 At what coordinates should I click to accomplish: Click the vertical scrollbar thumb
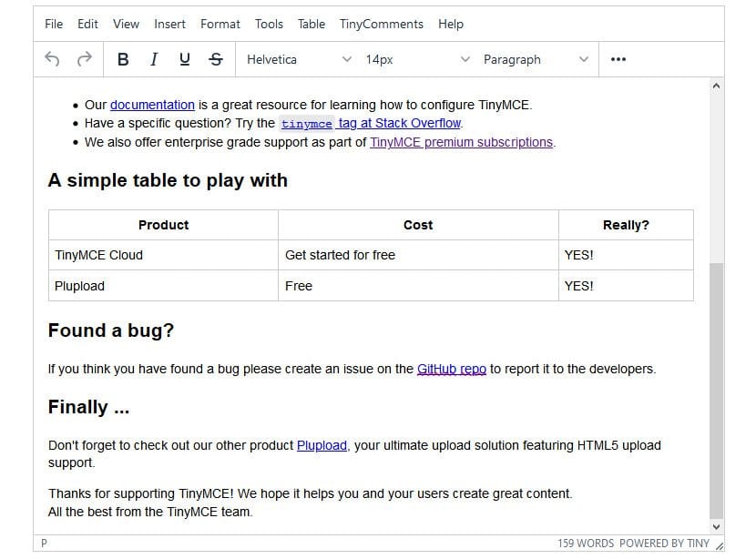(x=716, y=391)
